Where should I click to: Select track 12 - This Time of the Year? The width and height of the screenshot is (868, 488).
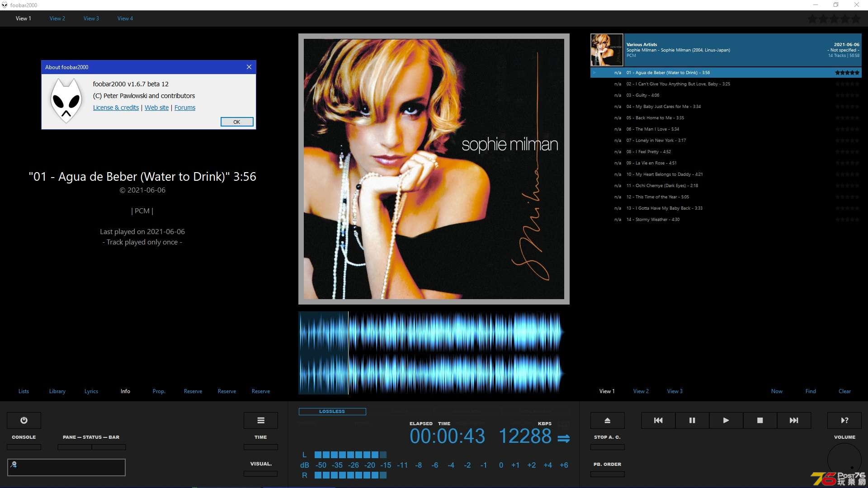point(726,197)
